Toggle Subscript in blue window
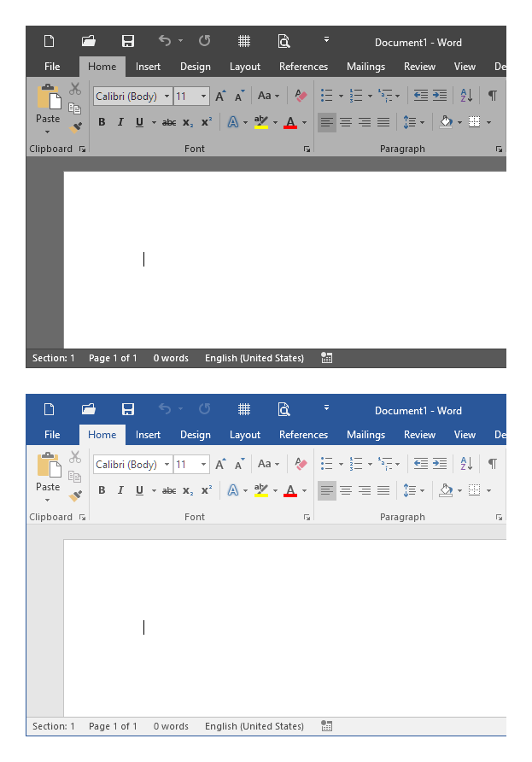The image size is (532, 762). [188, 491]
